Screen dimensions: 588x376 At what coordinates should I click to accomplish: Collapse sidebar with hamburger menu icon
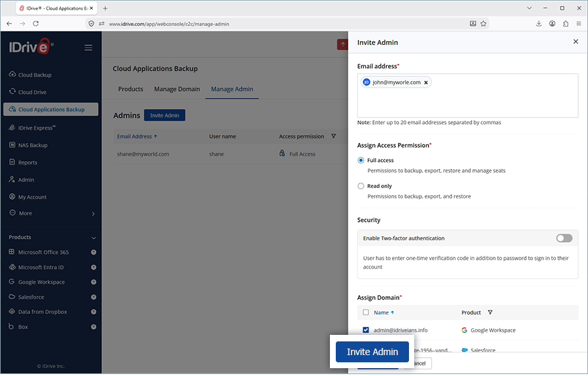[88, 48]
